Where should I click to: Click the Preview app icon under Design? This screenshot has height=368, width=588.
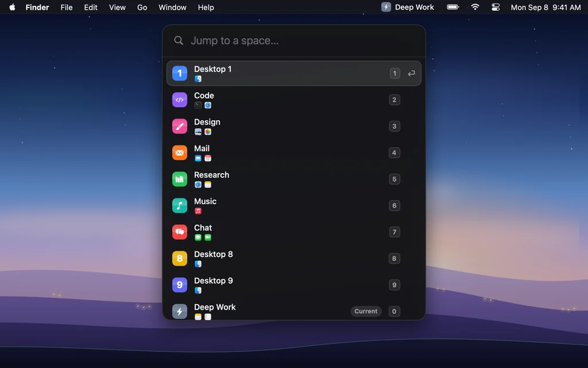pos(198,132)
